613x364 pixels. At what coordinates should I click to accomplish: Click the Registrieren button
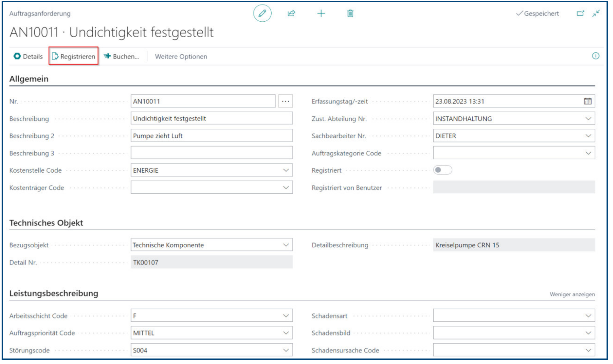[x=74, y=56]
